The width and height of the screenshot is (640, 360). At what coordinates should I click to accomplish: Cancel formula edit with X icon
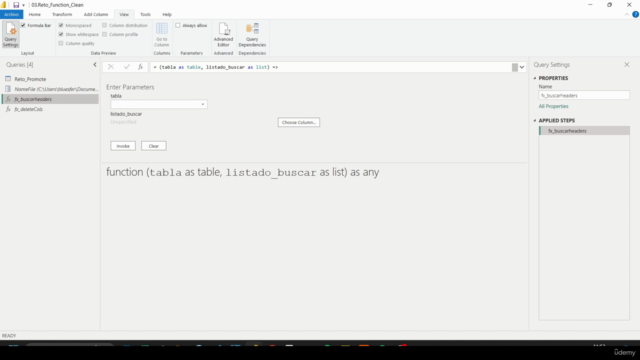(x=111, y=67)
